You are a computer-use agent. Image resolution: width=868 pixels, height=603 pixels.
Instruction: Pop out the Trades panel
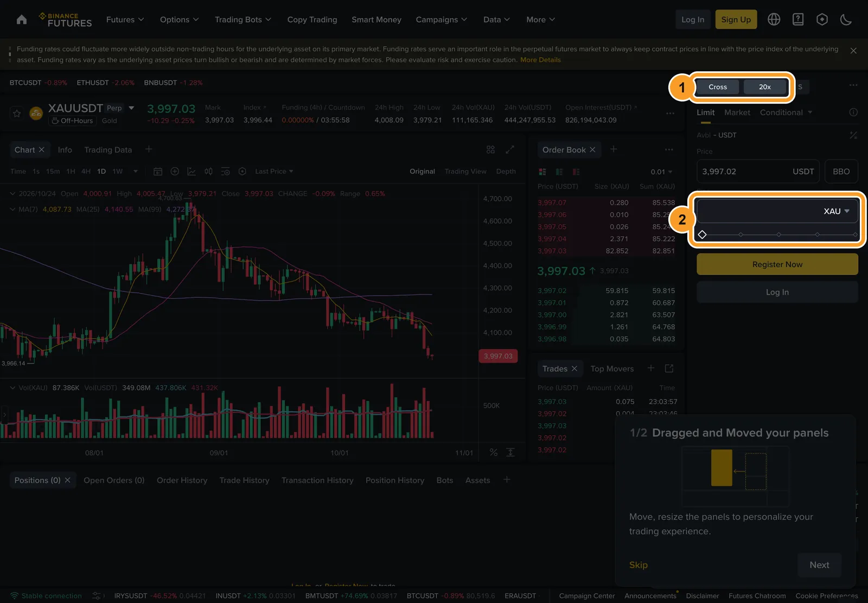pos(669,369)
